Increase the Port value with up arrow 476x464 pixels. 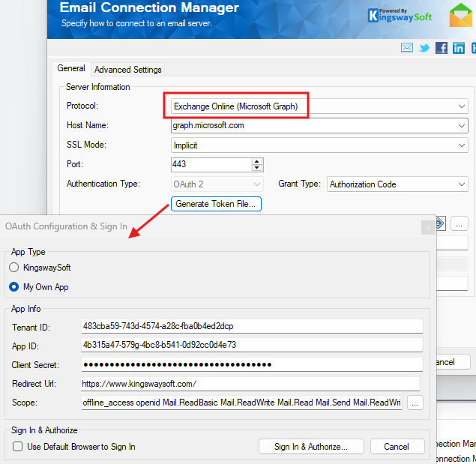pos(257,162)
